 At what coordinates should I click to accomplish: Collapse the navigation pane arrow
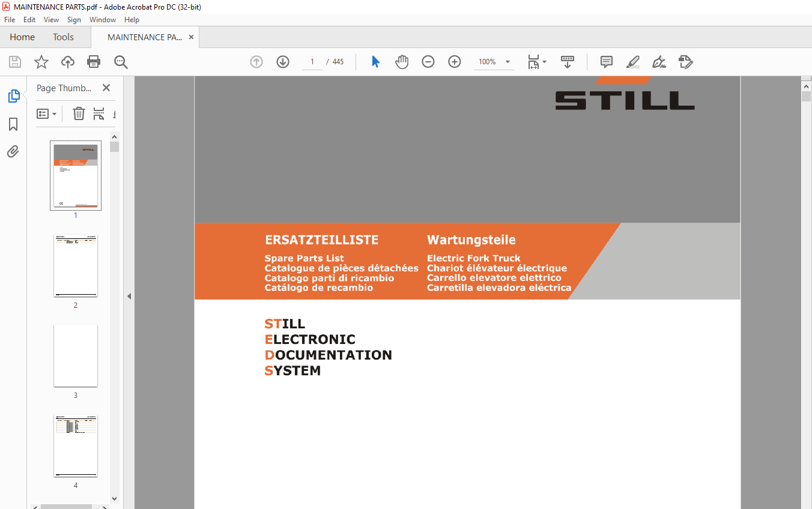[129, 296]
